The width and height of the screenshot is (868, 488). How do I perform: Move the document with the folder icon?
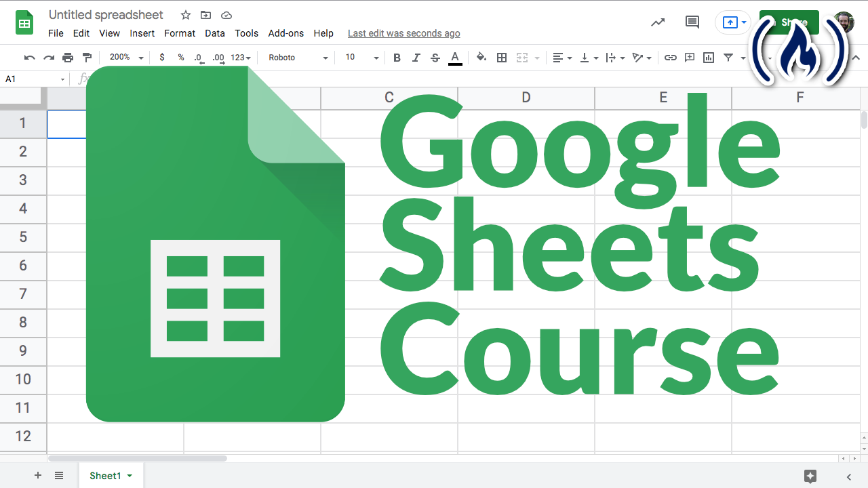pyautogui.click(x=206, y=15)
